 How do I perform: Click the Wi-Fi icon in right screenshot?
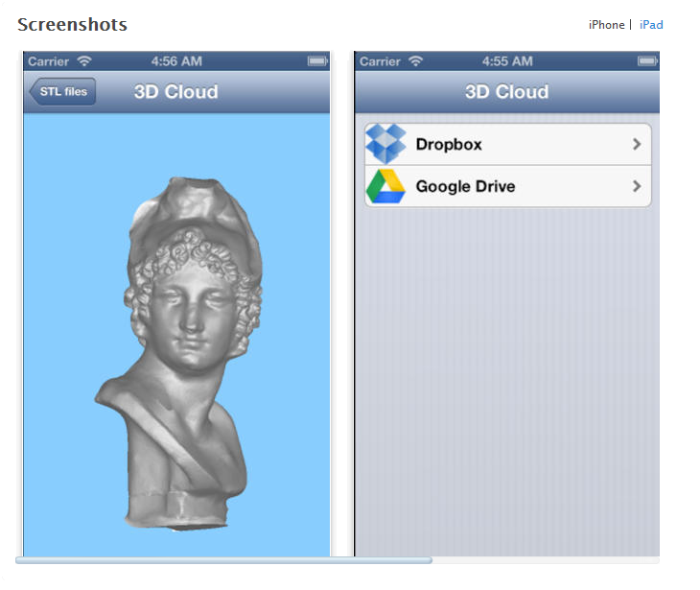(415, 61)
